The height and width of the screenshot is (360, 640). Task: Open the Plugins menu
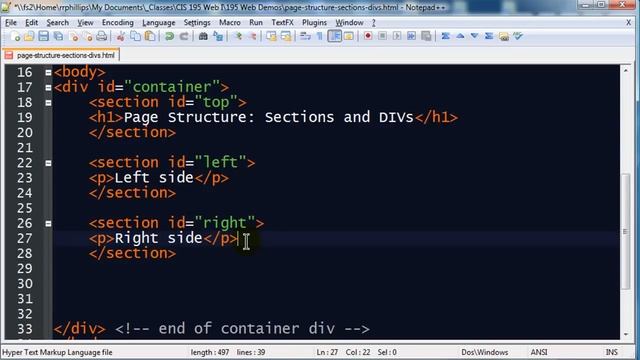314,23
